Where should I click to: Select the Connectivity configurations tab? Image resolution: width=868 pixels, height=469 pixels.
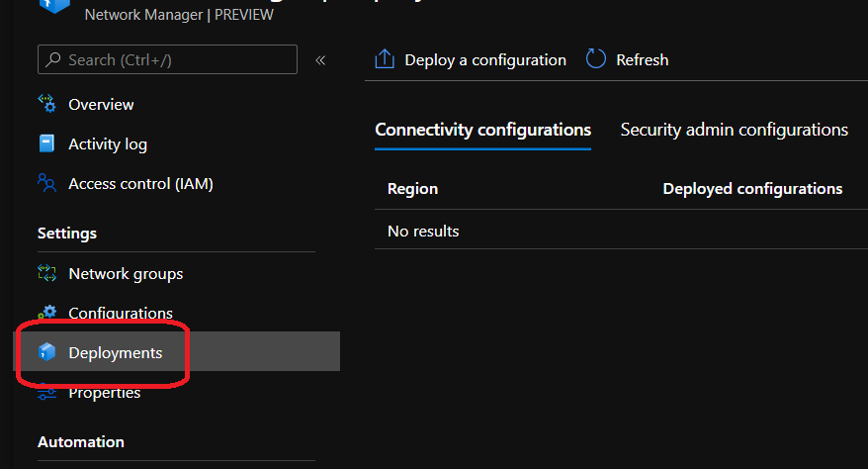pyautogui.click(x=482, y=130)
